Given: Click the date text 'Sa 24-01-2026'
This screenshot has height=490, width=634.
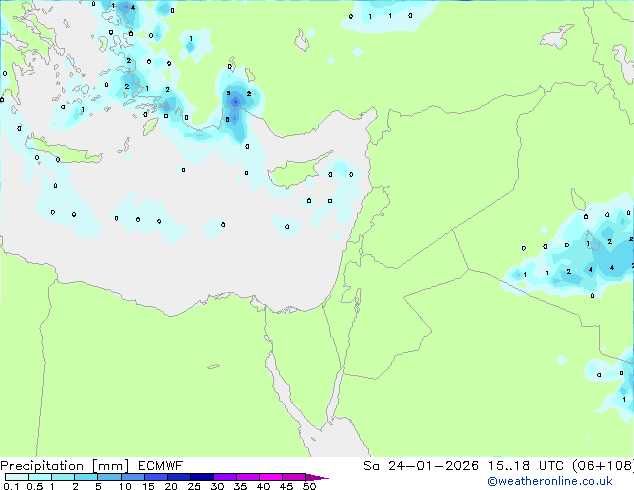Looking at the screenshot, I should (x=421, y=466).
